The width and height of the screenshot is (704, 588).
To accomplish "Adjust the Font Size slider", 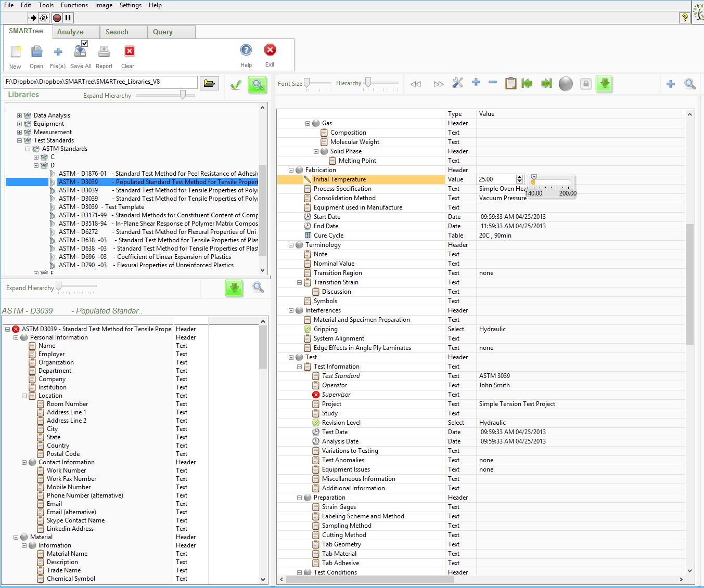I will click(307, 83).
